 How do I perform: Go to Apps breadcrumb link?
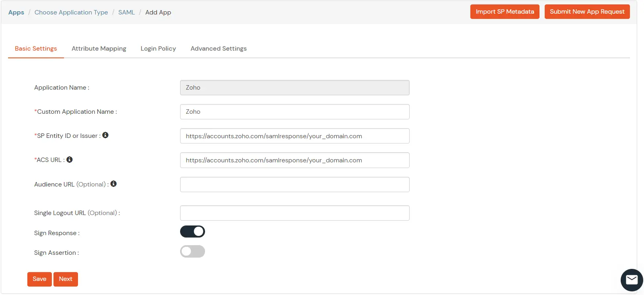(x=16, y=12)
